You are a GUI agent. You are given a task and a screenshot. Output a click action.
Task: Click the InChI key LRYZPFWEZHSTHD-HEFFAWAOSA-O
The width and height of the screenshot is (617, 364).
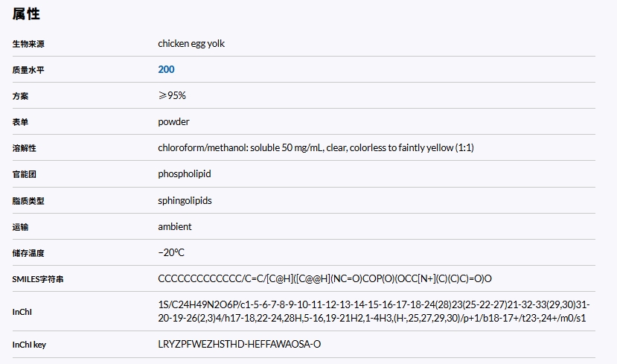240,344
